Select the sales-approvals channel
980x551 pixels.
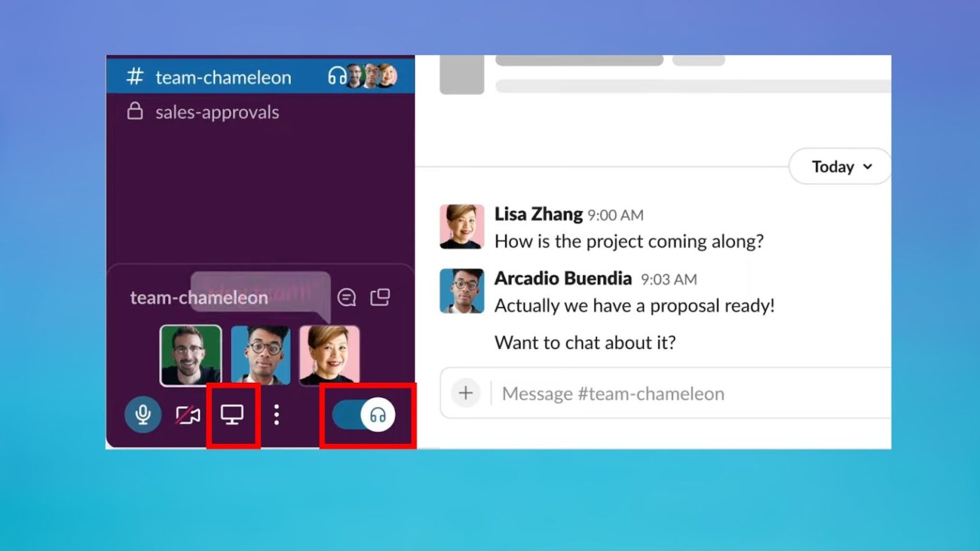217,112
